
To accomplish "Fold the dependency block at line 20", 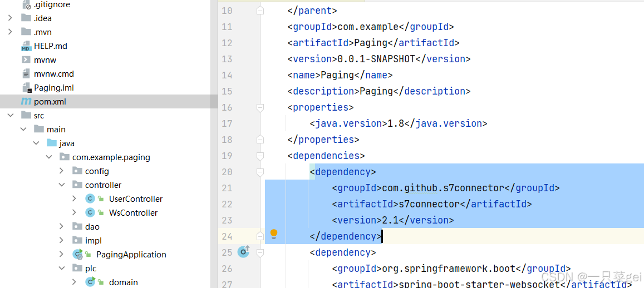I will 259,172.
